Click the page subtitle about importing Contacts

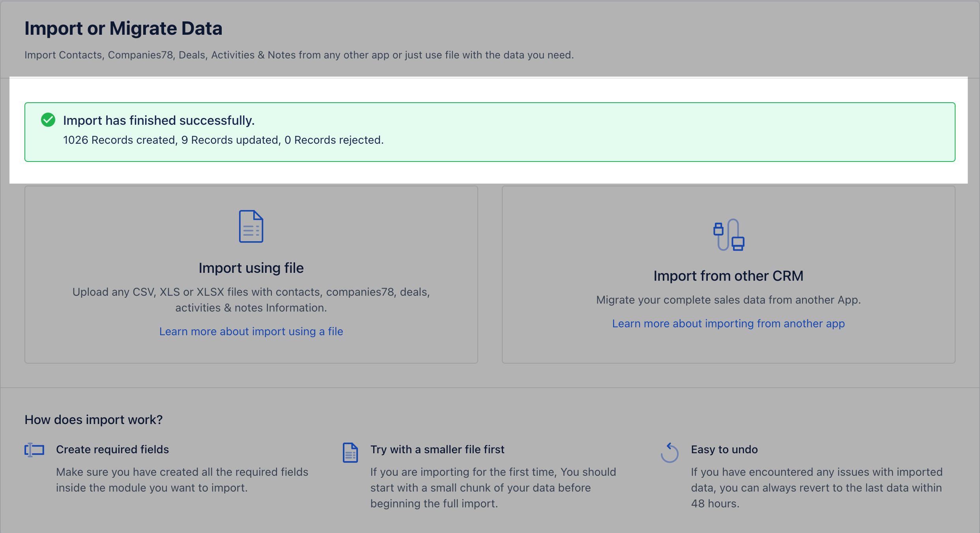299,55
